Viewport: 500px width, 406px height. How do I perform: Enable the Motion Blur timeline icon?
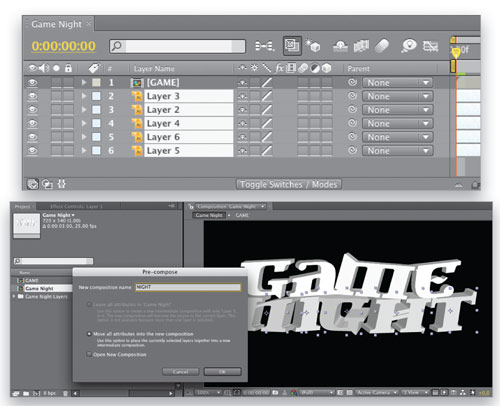(382, 46)
